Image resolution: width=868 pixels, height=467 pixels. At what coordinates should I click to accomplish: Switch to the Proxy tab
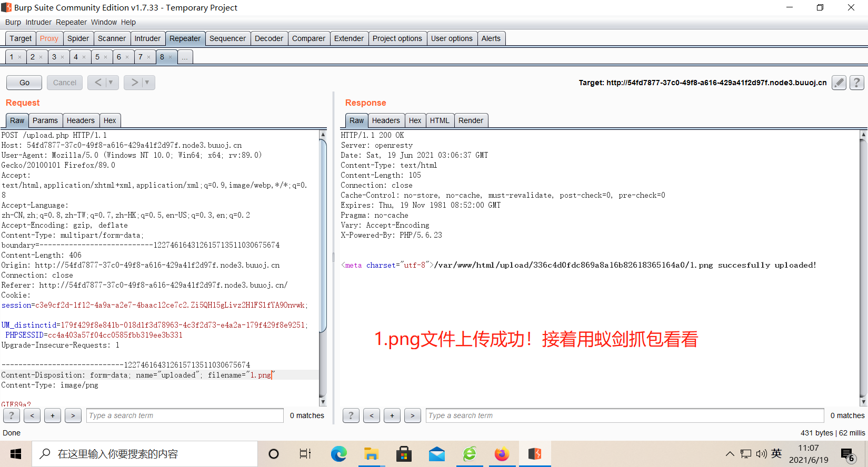pyautogui.click(x=49, y=38)
